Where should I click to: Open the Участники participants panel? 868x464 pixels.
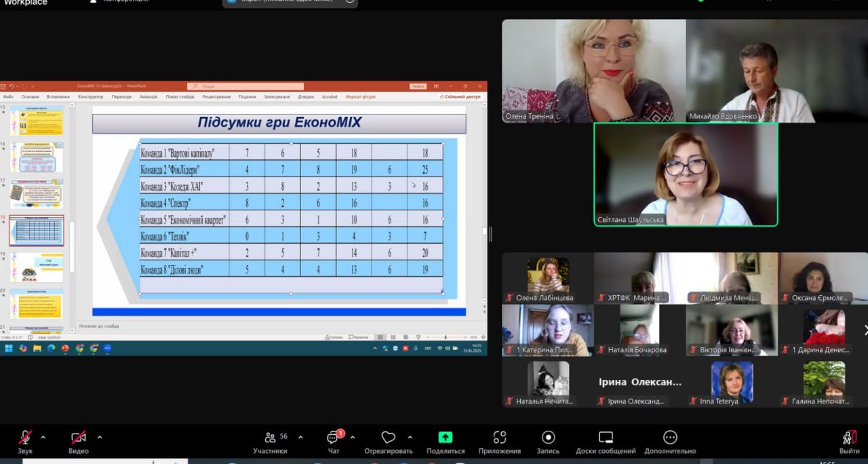pyautogui.click(x=270, y=442)
